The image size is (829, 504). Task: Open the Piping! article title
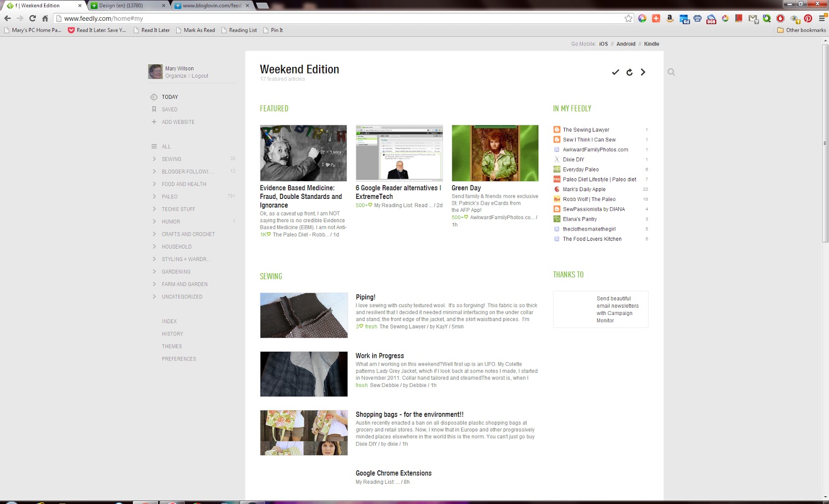click(365, 297)
